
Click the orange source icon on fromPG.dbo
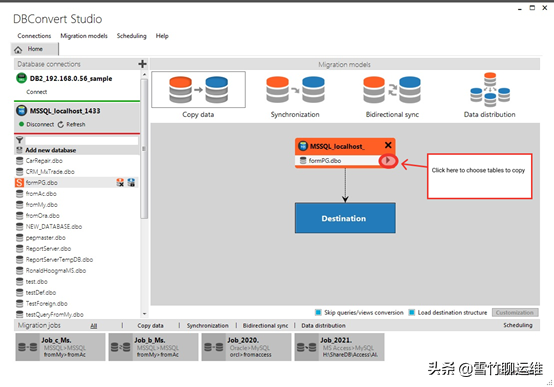[x=120, y=182]
